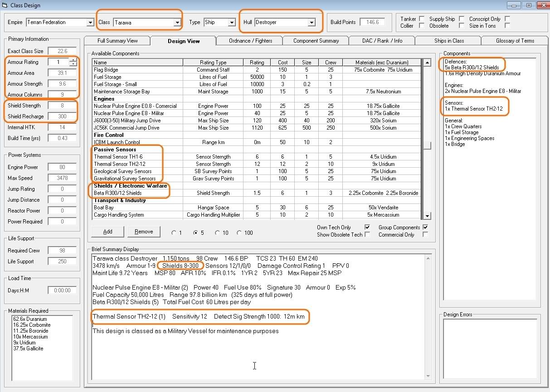Select Maintenance Storage Bay row
Image resolution: width=550 pixels, height=392 pixels.
click(x=257, y=92)
